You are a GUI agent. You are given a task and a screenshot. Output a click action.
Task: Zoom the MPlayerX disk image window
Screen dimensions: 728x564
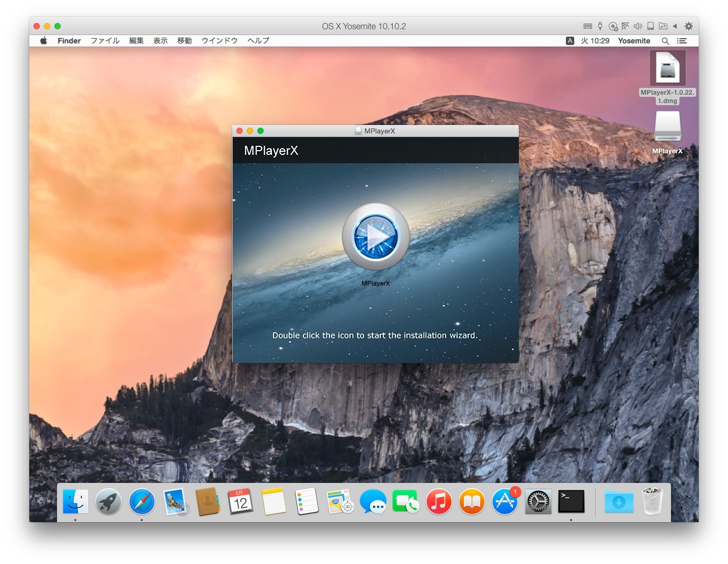point(260,131)
